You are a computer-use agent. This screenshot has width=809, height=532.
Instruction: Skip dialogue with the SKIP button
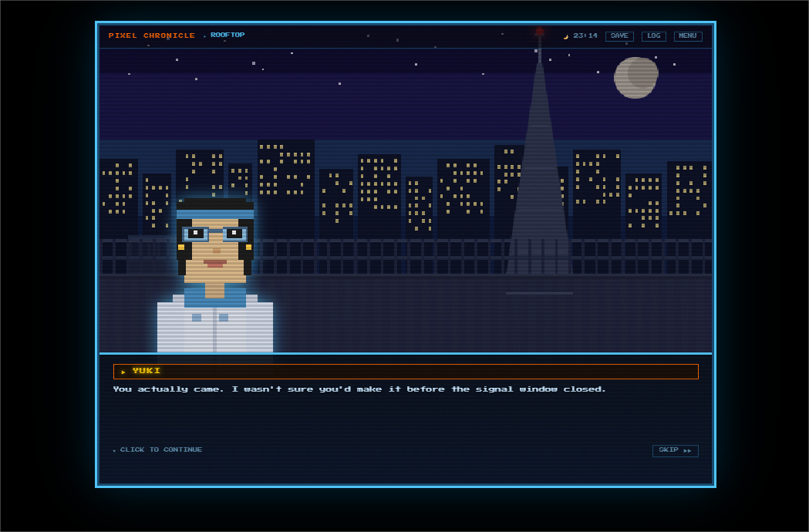pyautogui.click(x=675, y=450)
